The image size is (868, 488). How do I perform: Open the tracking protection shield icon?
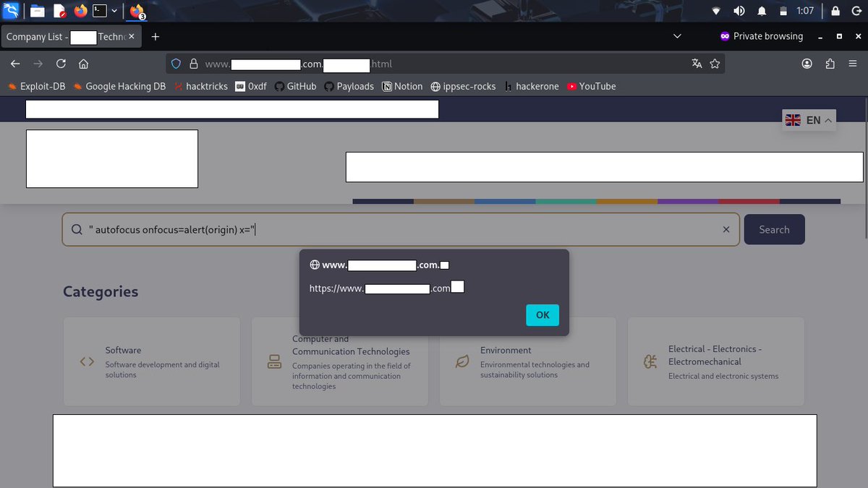[176, 64]
